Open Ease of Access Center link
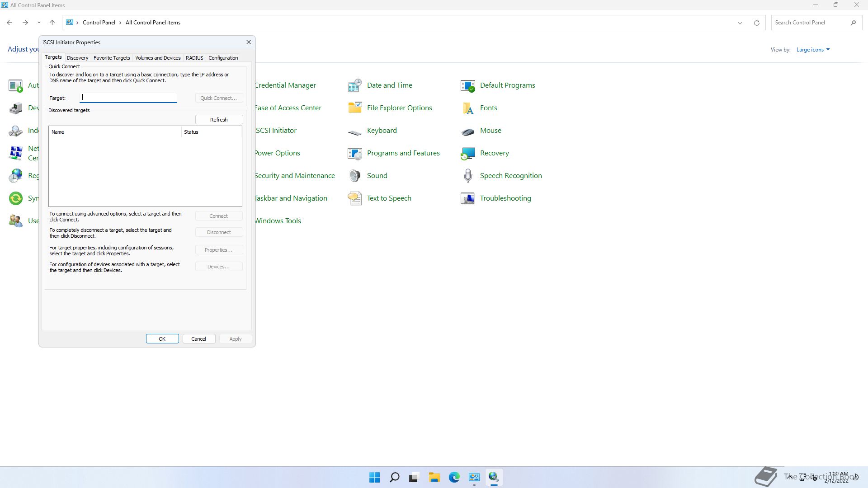Viewport: 868px width, 488px height. (x=288, y=108)
